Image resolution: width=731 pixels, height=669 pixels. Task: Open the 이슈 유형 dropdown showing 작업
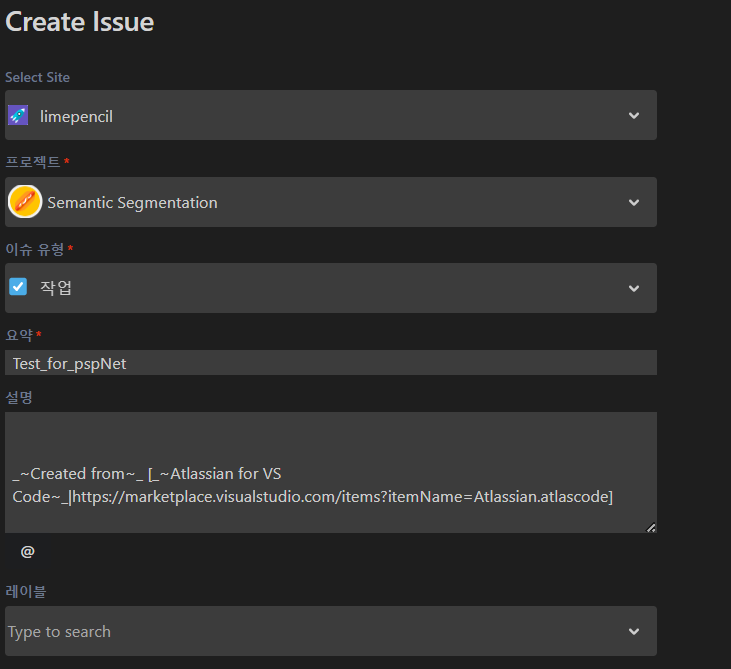click(x=331, y=288)
